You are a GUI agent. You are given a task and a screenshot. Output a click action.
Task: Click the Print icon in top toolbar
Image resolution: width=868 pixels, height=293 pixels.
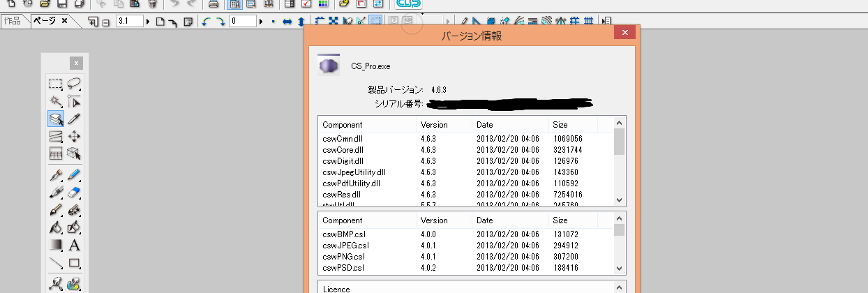(214, 4)
